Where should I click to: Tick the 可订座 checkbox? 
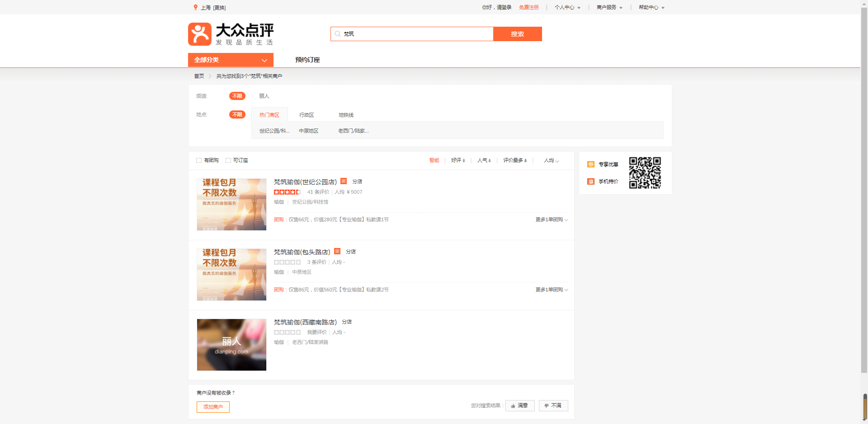click(x=228, y=160)
